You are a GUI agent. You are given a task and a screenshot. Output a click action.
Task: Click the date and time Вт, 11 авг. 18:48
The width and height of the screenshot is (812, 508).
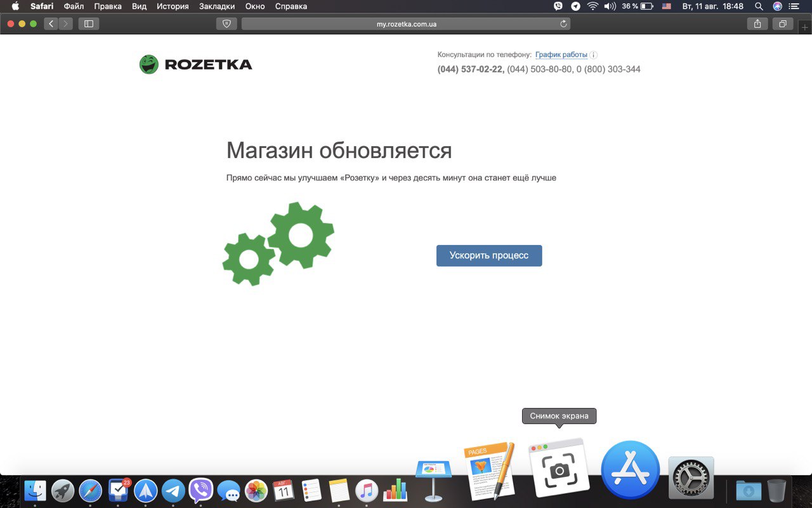coord(712,6)
